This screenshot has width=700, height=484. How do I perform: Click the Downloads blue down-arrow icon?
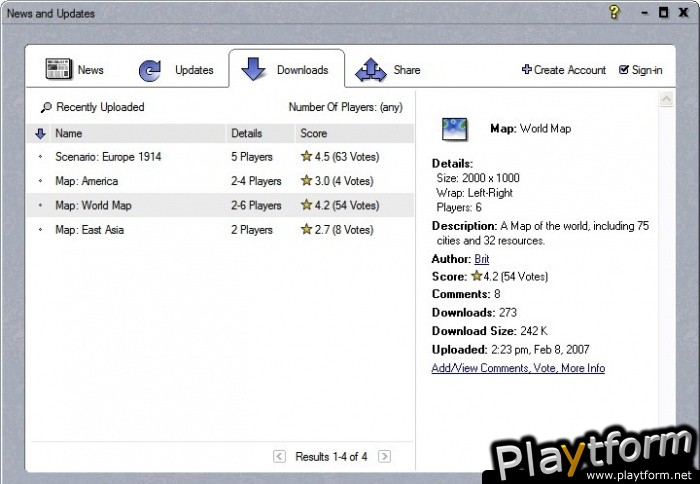tap(253, 69)
